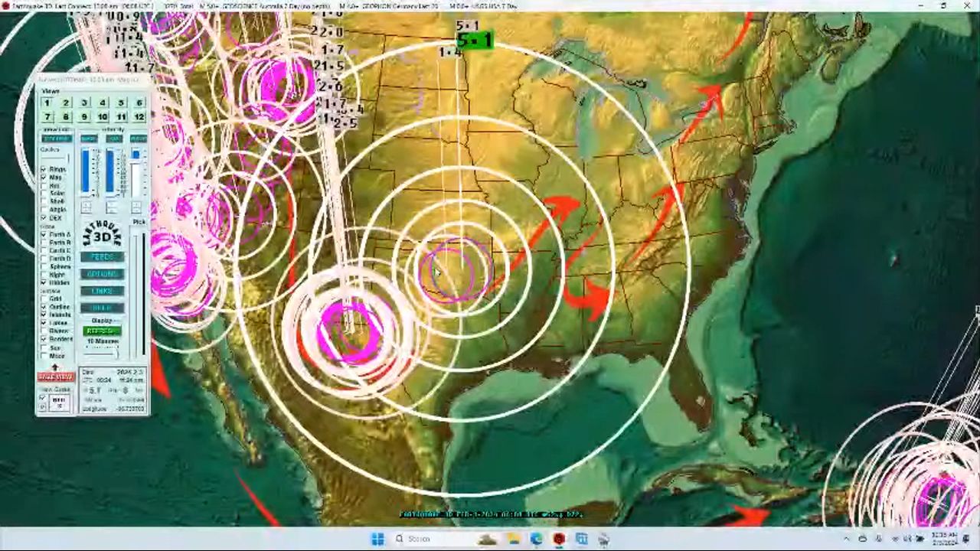980x551 pixels.
Task: Click the Earthquake 3D round logo
Action: 102,236
